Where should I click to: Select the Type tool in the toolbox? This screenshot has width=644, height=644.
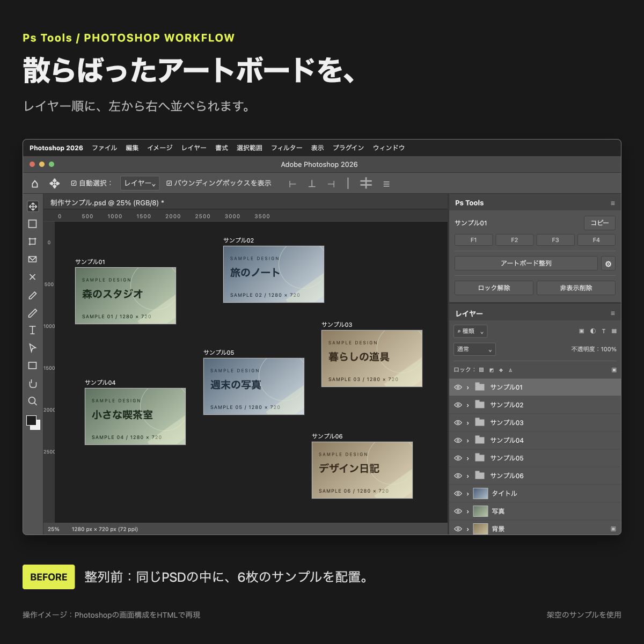coord(33,330)
